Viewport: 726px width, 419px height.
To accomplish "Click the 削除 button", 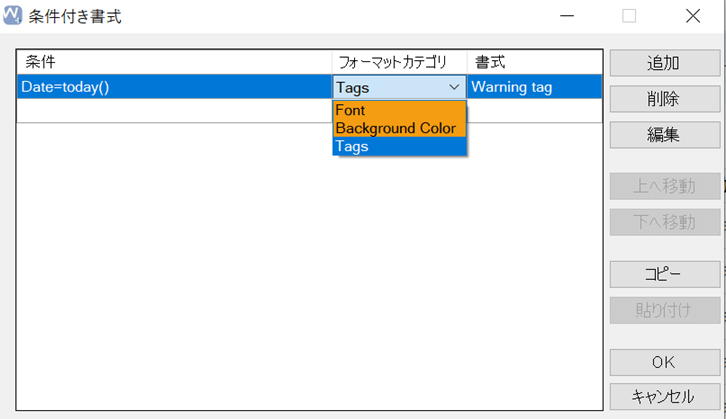I will [664, 99].
